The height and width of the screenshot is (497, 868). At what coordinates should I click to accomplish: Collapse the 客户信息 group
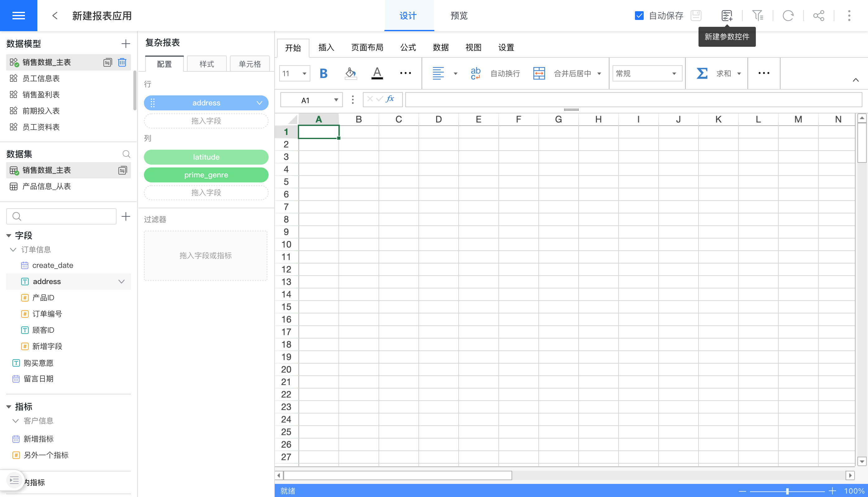coord(15,421)
